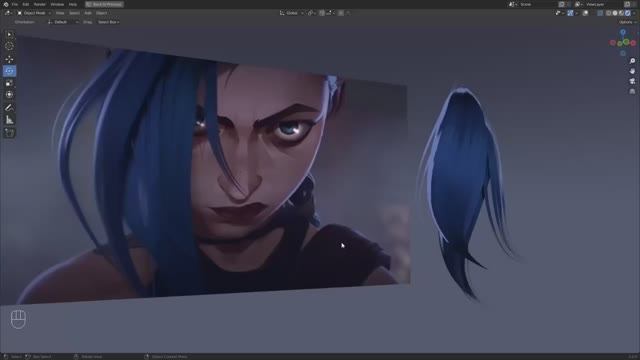Toggle proportional editing
The width and height of the screenshot is (640, 360).
(x=341, y=13)
